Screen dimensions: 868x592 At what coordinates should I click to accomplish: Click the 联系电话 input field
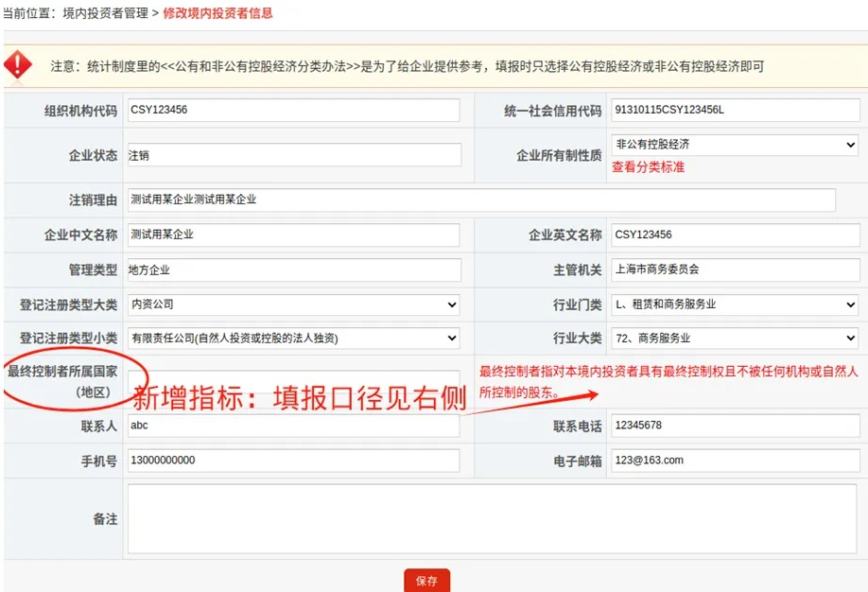tap(734, 426)
